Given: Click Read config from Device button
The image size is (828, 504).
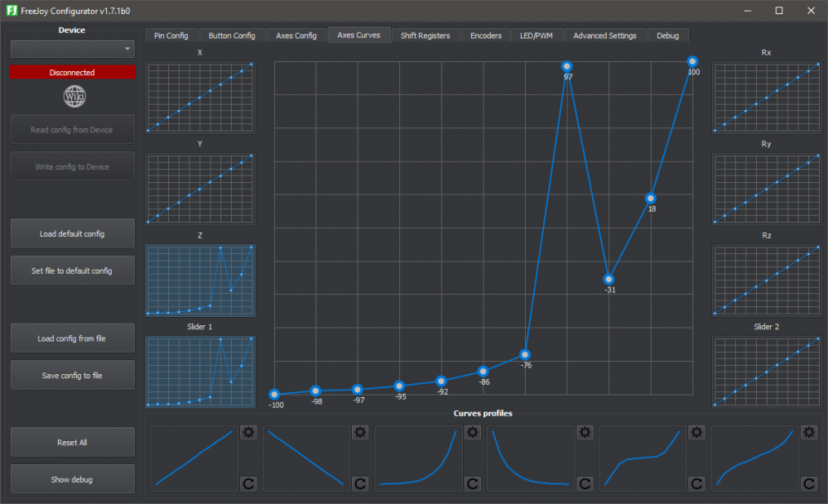Looking at the screenshot, I should [x=72, y=129].
